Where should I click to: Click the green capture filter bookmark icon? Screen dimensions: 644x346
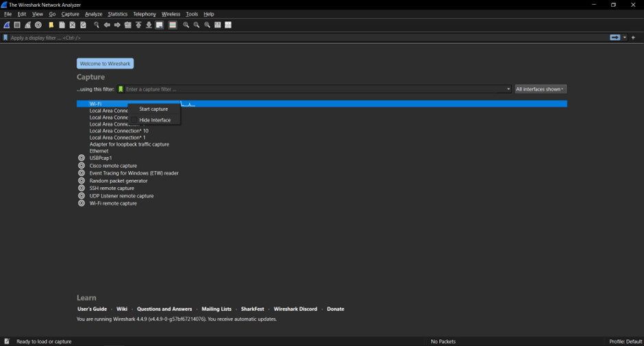121,89
